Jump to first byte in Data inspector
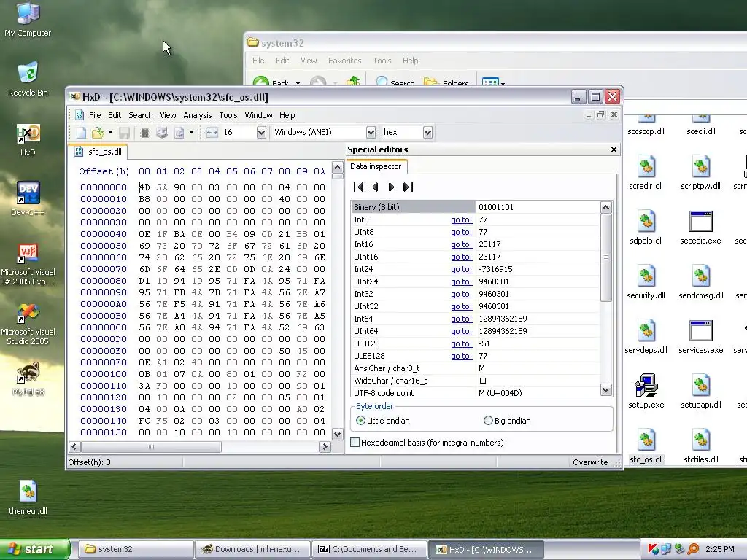Image resolution: width=747 pixels, height=560 pixels. [x=359, y=187]
